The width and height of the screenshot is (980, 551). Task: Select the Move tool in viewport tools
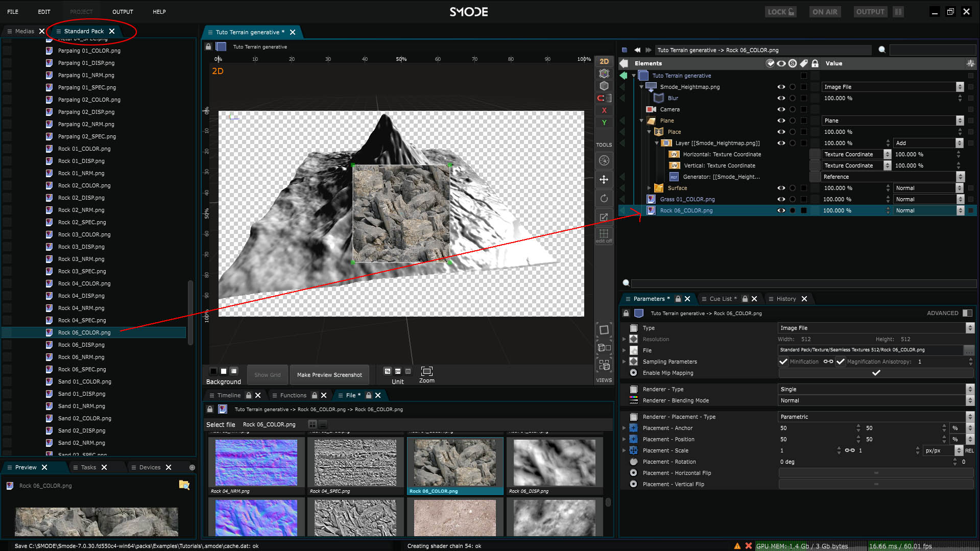click(x=604, y=180)
